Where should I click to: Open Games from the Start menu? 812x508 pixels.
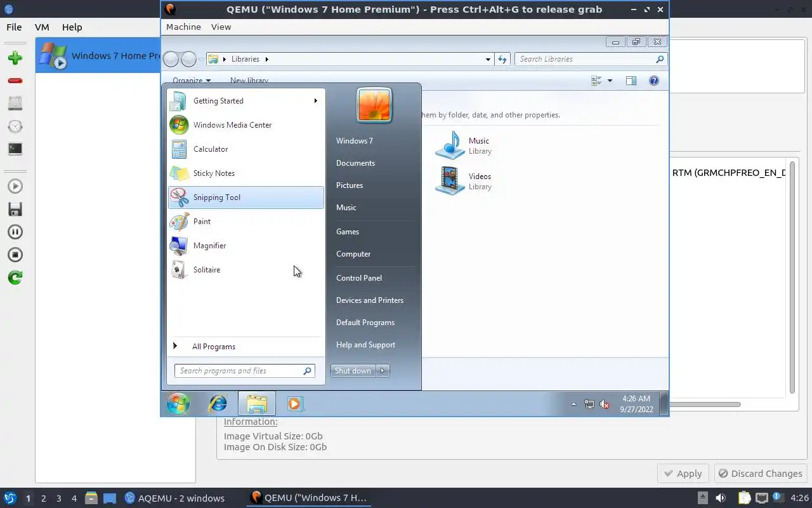point(348,232)
